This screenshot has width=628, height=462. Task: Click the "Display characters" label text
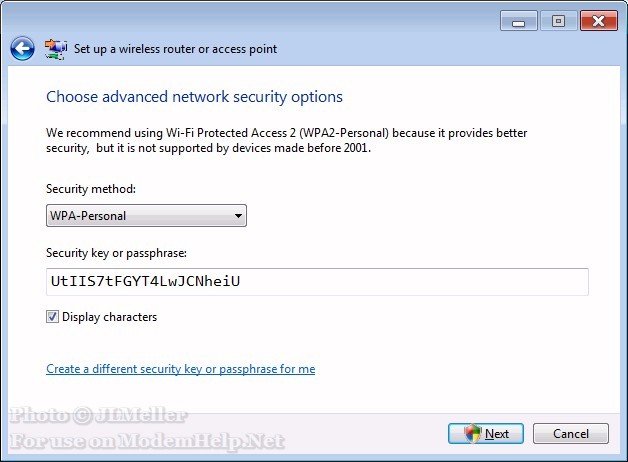(x=109, y=317)
